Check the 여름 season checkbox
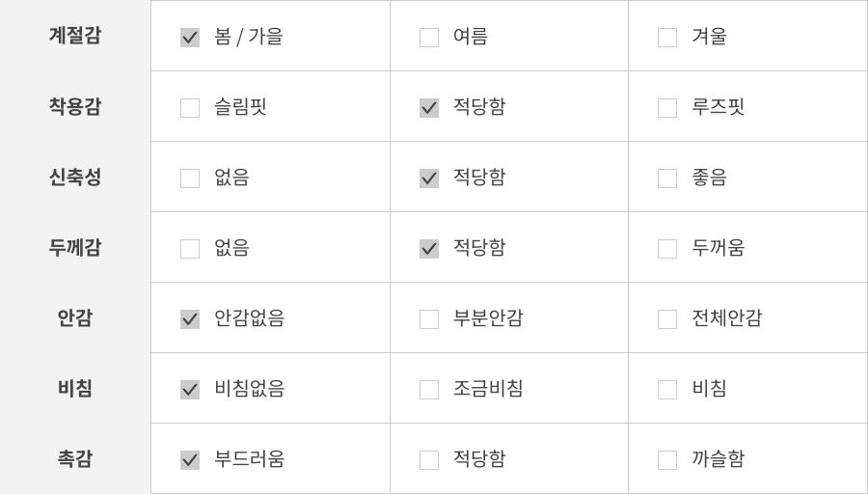This screenshot has height=494, width=868. pyautogui.click(x=429, y=38)
